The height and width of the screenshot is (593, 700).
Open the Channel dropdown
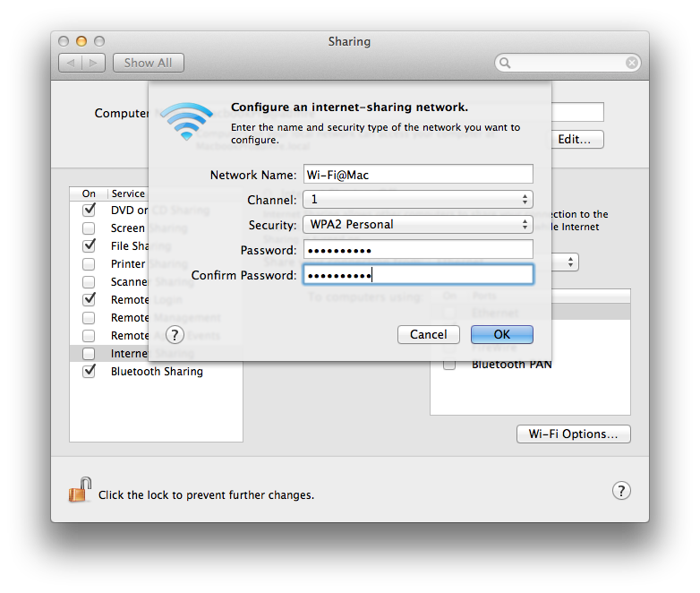(x=418, y=199)
